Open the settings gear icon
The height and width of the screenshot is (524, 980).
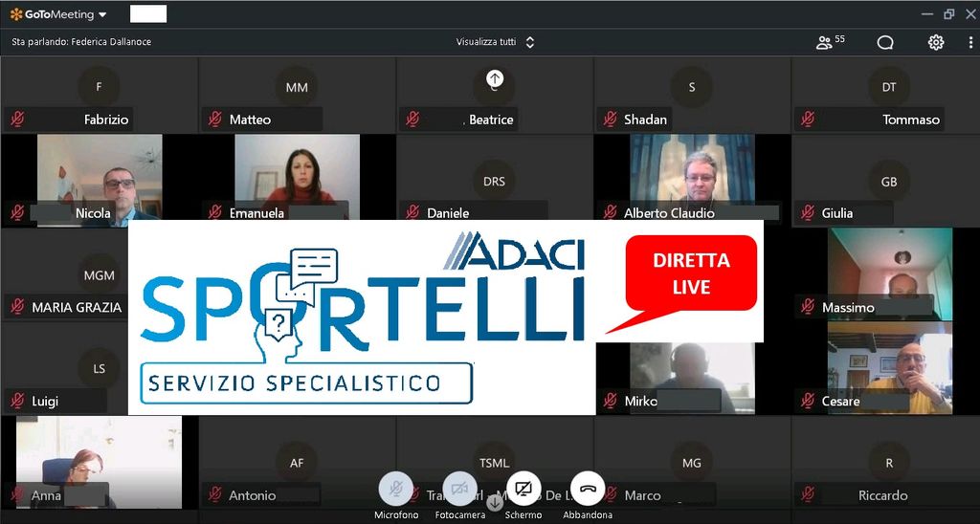(x=936, y=42)
